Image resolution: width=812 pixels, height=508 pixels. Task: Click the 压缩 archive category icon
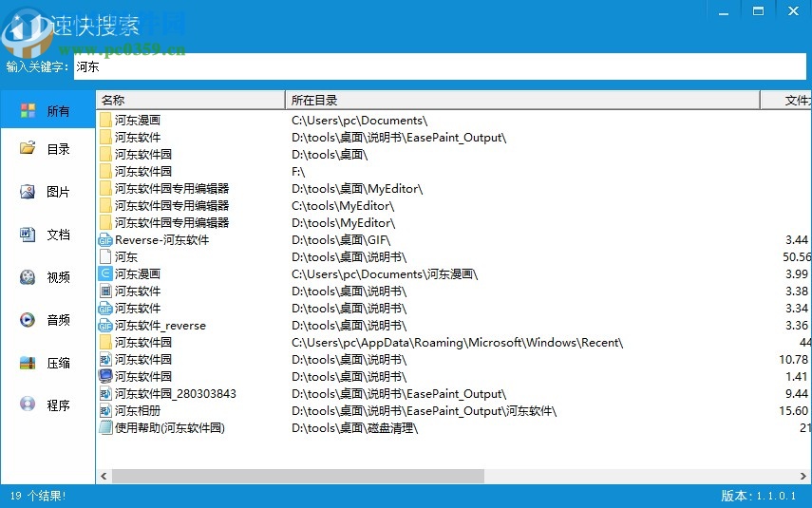coord(28,363)
